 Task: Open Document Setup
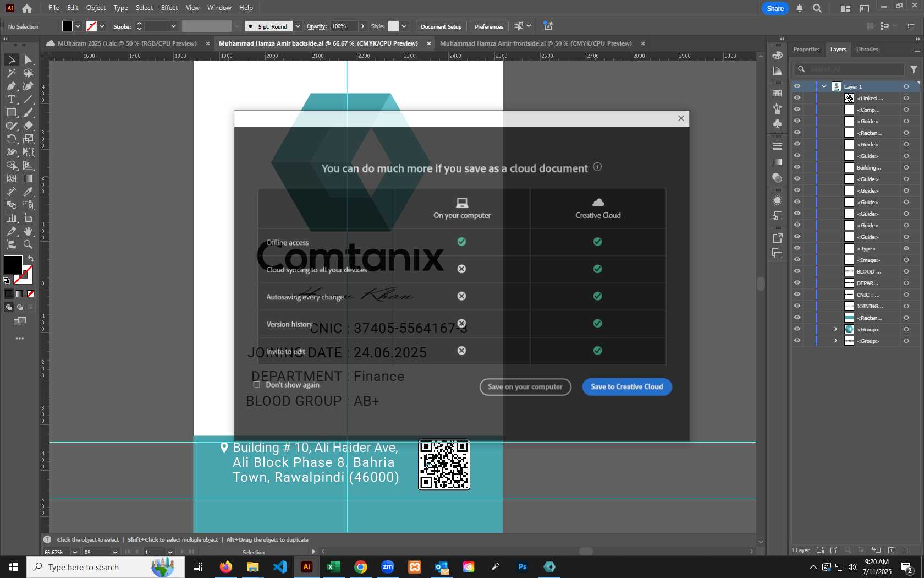click(x=441, y=26)
